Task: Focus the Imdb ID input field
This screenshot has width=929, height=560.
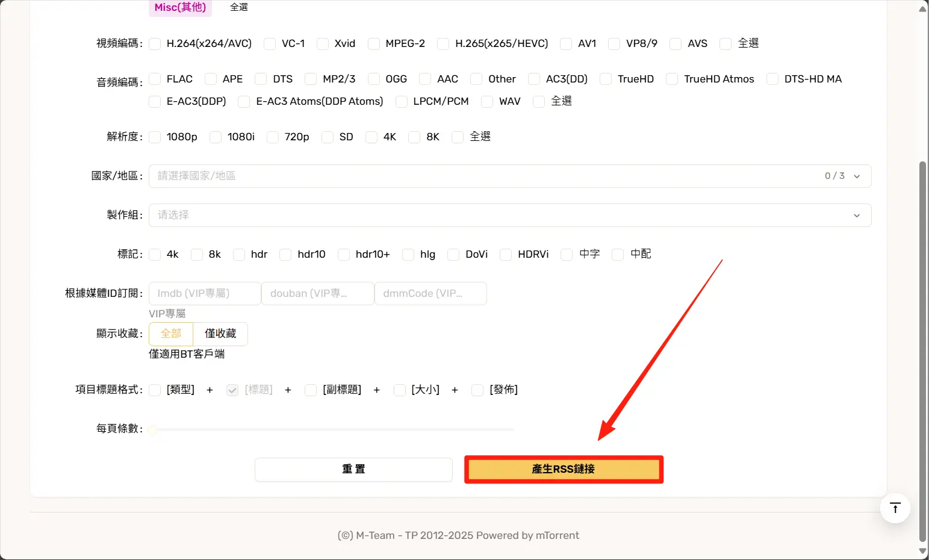Action: [205, 293]
